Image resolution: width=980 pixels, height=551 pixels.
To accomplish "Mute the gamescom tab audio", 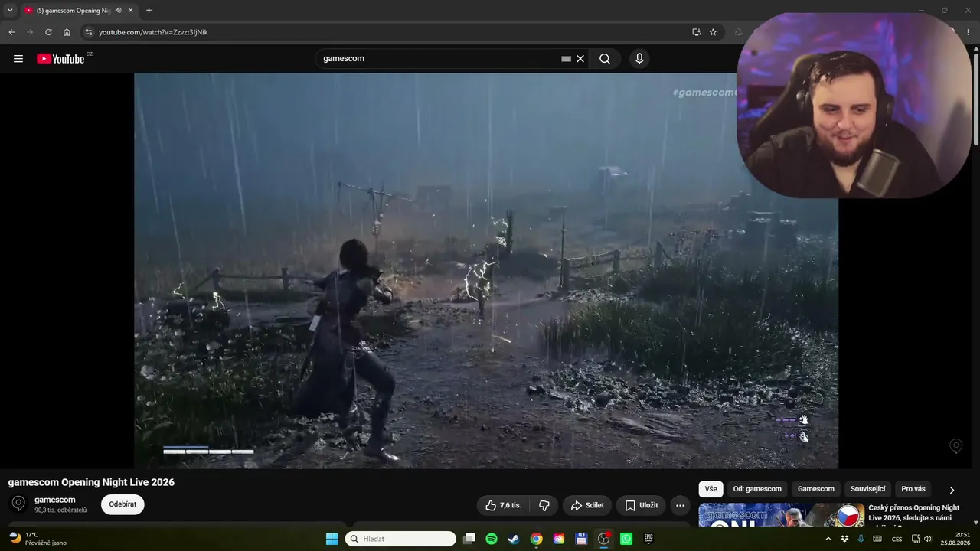I will 118,11.
